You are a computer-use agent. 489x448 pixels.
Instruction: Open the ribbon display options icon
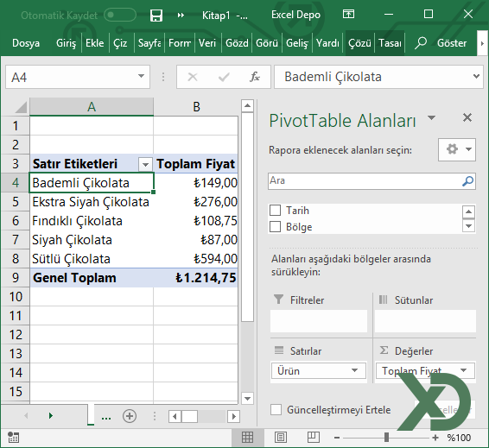point(348,14)
